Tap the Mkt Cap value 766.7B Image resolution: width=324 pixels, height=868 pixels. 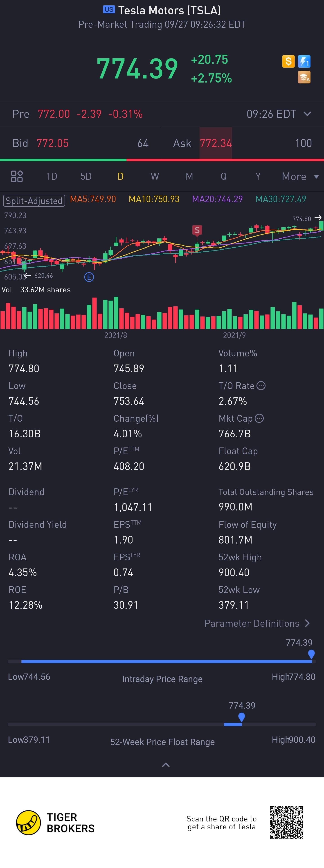(x=235, y=434)
